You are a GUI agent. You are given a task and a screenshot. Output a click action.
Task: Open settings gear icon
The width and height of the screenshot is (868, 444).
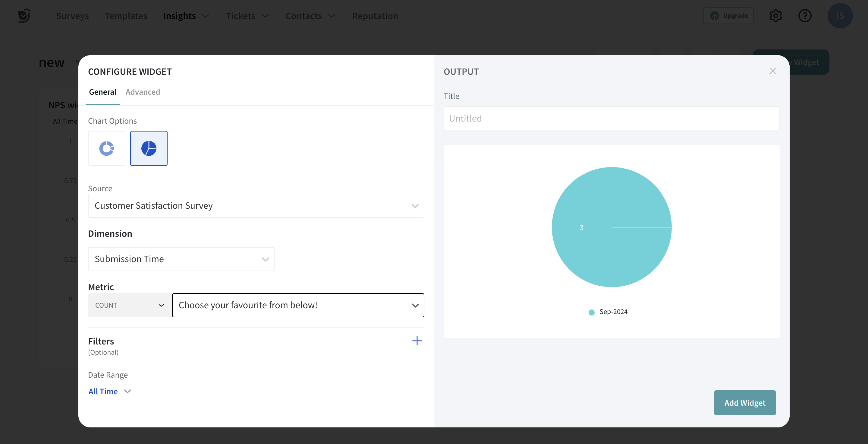(x=775, y=16)
